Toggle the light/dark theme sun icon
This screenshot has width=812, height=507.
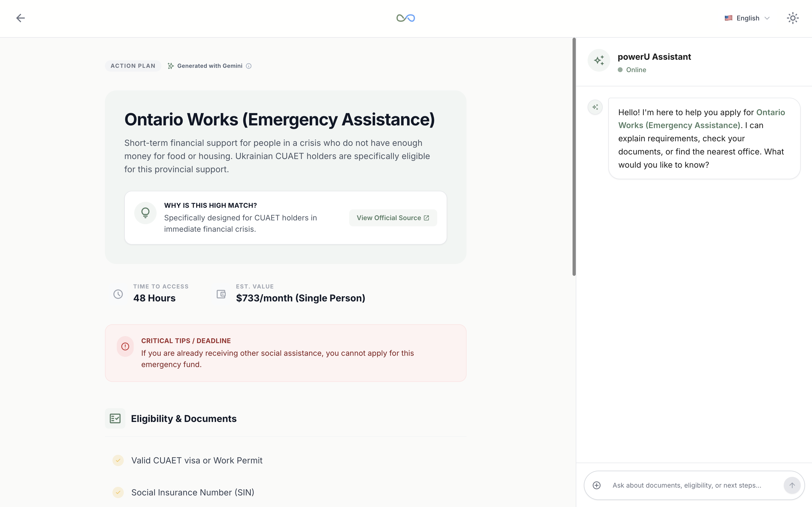point(793,18)
